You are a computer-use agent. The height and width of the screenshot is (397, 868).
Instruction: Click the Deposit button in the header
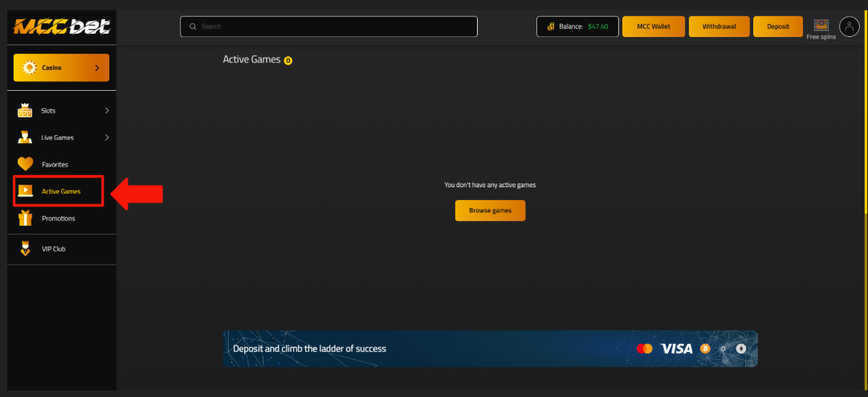coord(778,27)
